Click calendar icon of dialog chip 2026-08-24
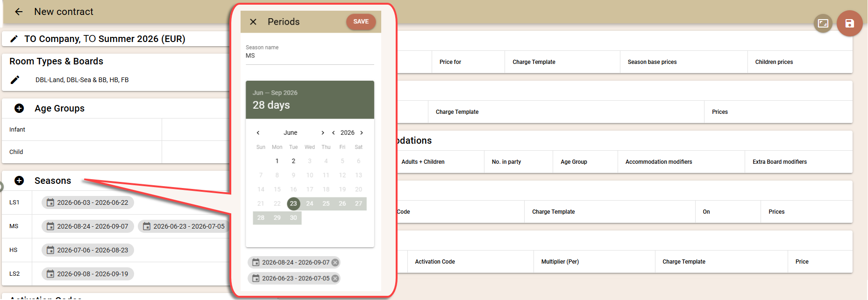This screenshot has width=868, height=300. [x=256, y=262]
